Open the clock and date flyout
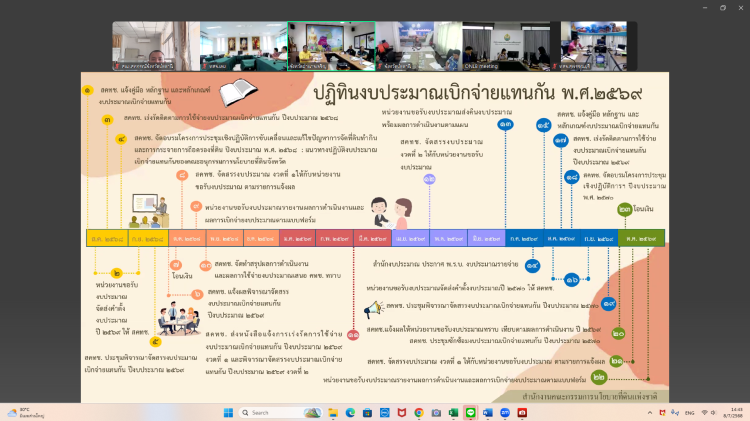This screenshot has height=421, width=750. click(x=735, y=412)
